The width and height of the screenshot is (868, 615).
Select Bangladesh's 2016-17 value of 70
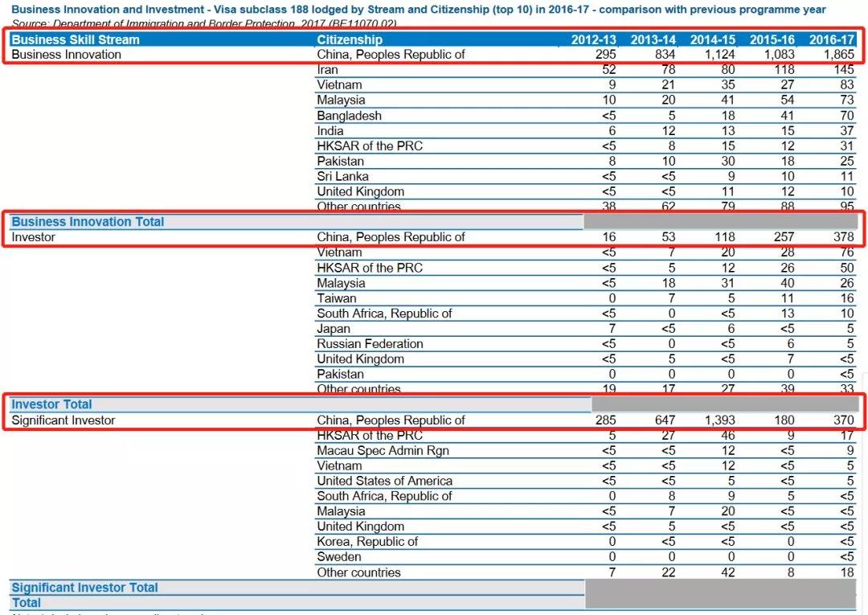click(x=847, y=116)
